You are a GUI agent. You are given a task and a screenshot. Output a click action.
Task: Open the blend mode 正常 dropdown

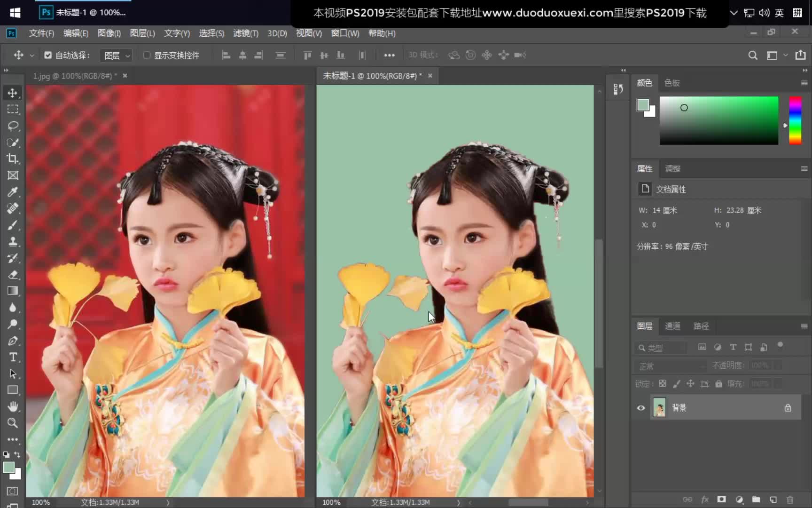(671, 366)
